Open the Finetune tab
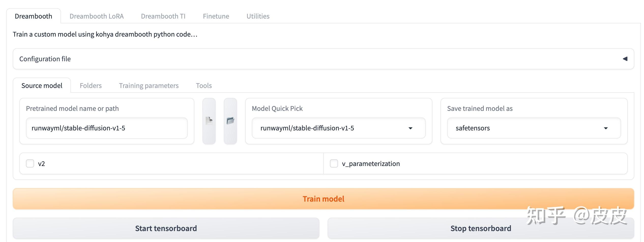Viewport: 644px width, 242px height. 216,16
